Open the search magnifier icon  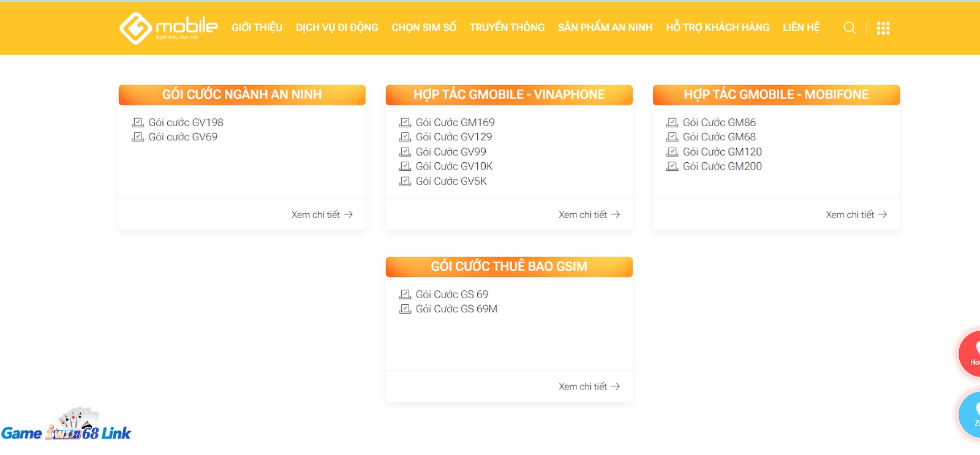(850, 28)
